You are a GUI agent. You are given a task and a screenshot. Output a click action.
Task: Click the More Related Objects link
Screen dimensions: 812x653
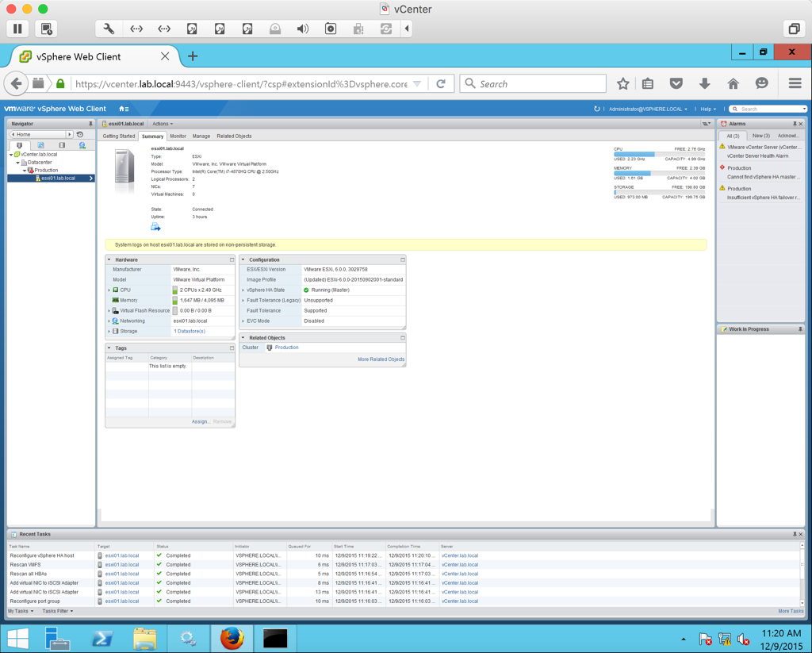[x=381, y=359]
